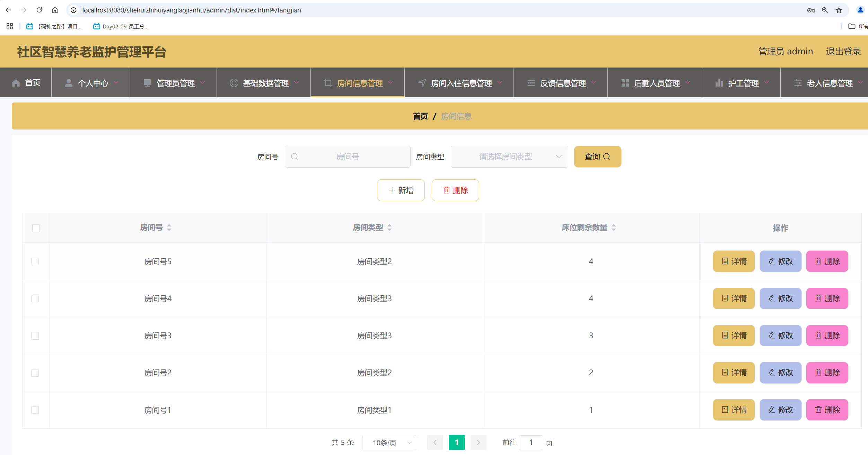Click the delete trash icon for 房间号1
The width and height of the screenshot is (868, 455).
(818, 409)
